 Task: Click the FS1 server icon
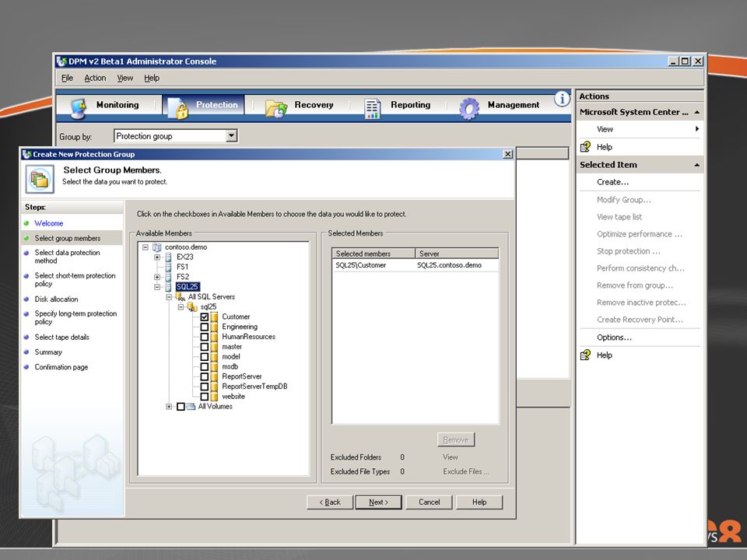click(x=168, y=267)
